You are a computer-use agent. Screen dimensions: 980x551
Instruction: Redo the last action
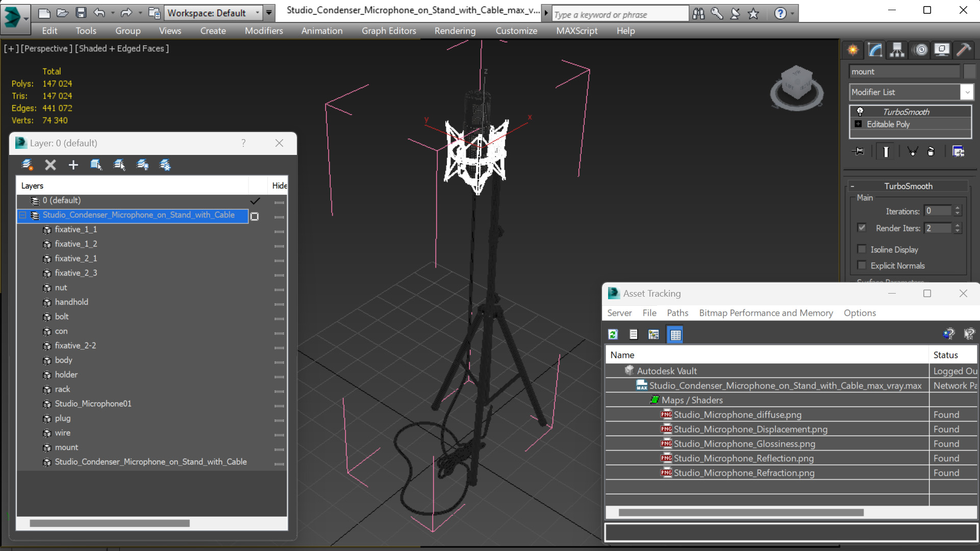click(126, 13)
